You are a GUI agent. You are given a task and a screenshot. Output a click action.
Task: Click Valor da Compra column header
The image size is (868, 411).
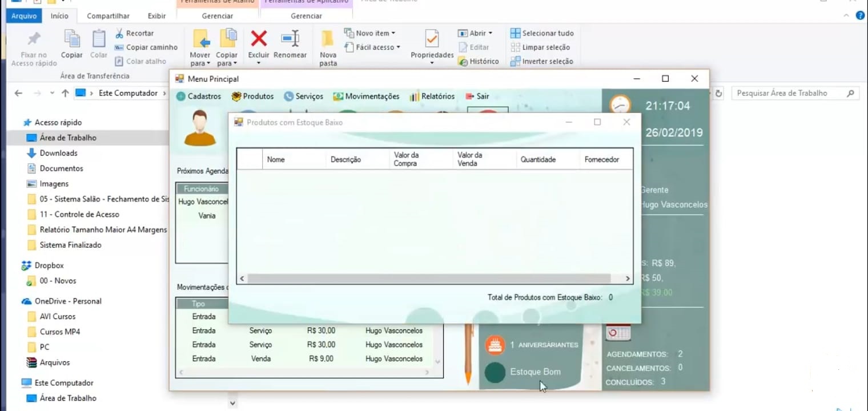point(421,159)
